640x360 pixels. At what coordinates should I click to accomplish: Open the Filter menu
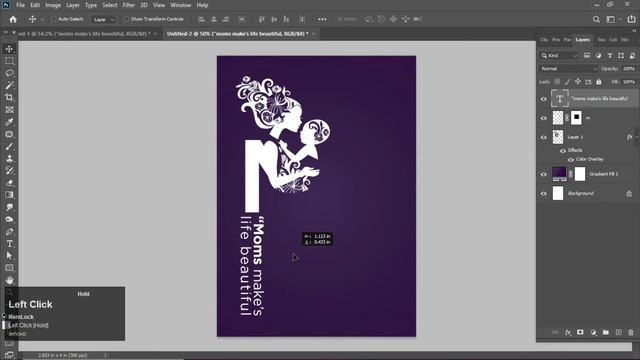(129, 5)
